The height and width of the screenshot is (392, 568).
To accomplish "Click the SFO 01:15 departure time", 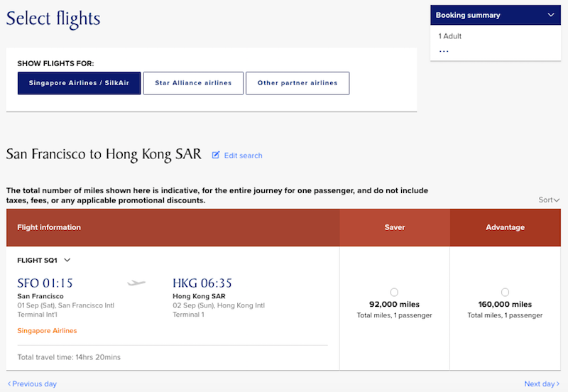I will (x=45, y=283).
